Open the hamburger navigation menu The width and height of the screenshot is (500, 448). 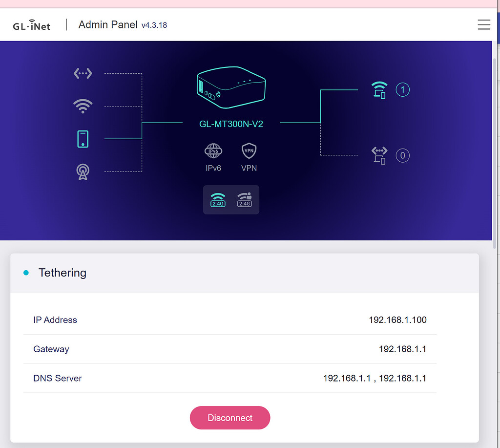483,24
